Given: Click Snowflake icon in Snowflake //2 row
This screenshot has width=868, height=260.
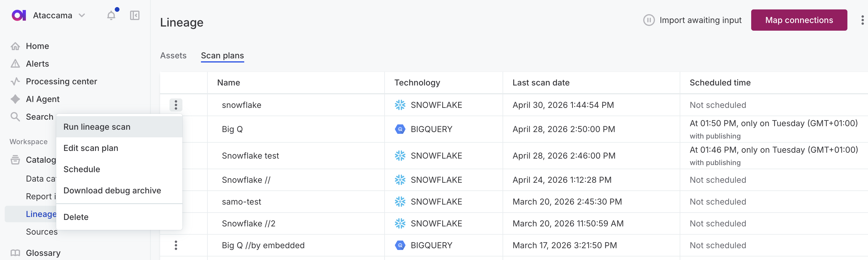Looking at the screenshot, I should [400, 223].
